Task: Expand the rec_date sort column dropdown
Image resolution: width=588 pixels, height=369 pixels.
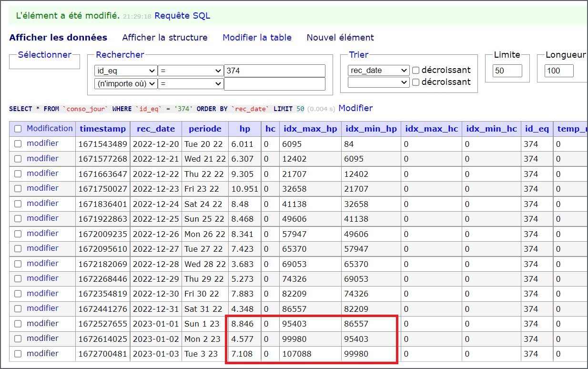Action: (x=378, y=70)
